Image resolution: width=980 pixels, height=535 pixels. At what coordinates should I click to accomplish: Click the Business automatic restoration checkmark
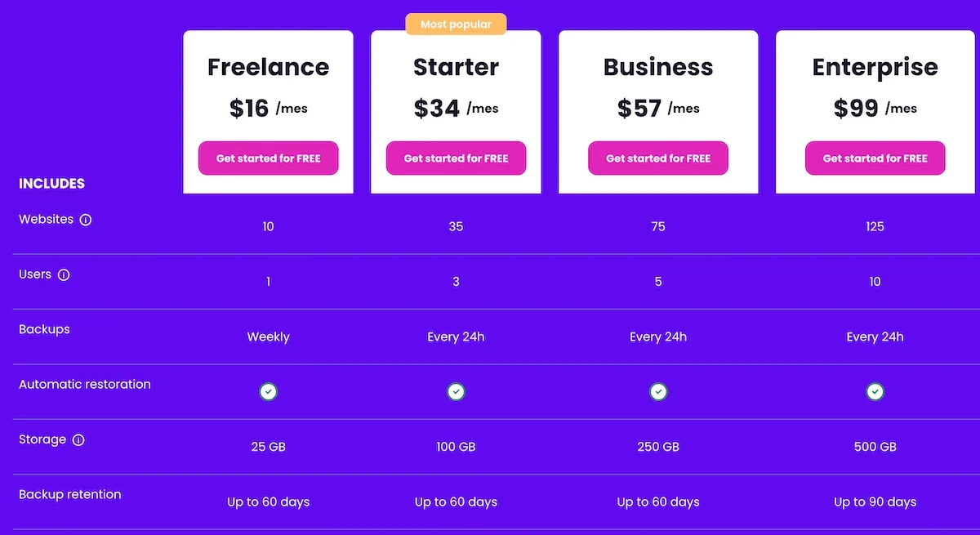pos(658,391)
